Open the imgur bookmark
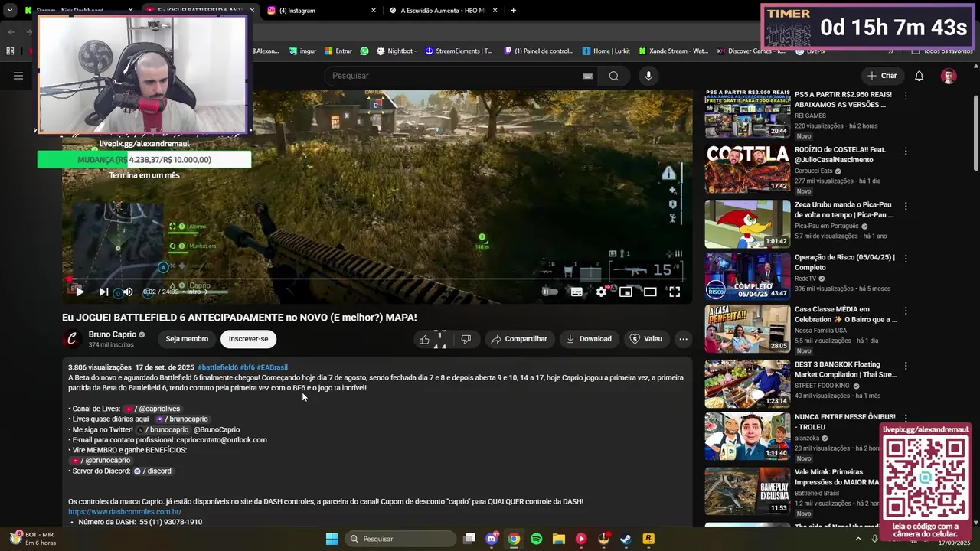 click(x=302, y=51)
